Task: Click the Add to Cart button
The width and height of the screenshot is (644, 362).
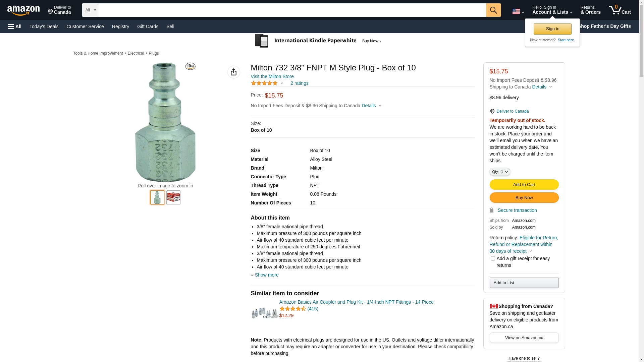Action: coord(524,185)
